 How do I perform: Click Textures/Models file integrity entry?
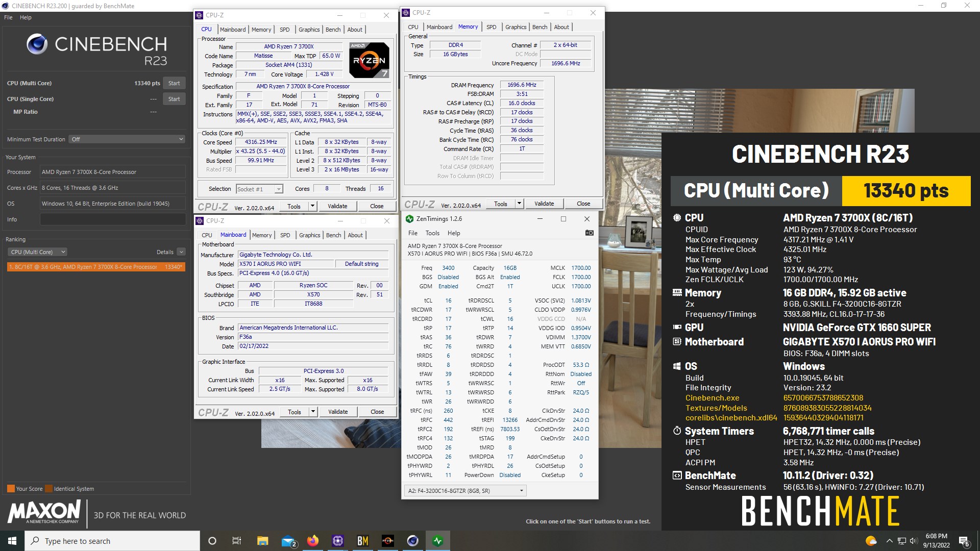(x=716, y=408)
